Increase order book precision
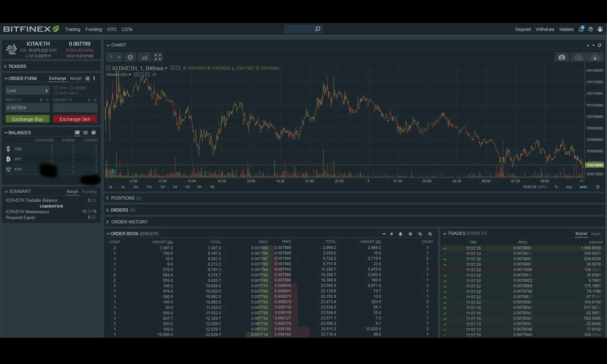Screen dimensions: 607x364 pyautogui.click(x=392, y=234)
